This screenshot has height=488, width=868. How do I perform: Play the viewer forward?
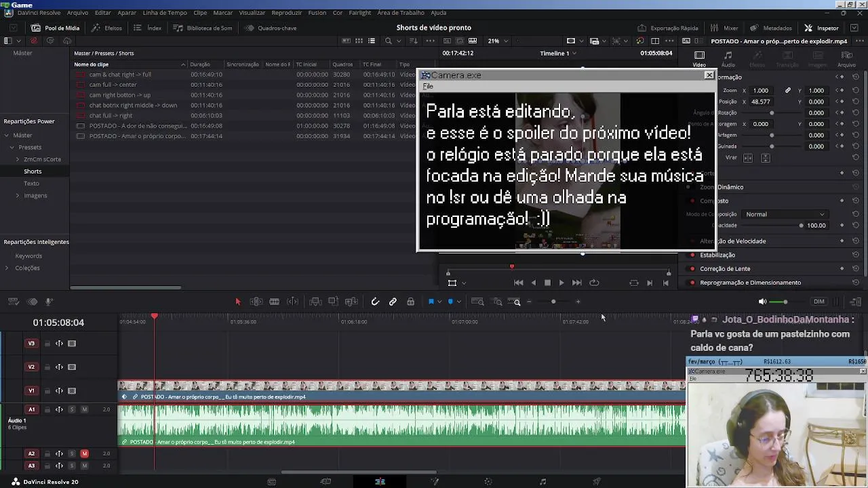[x=561, y=283]
